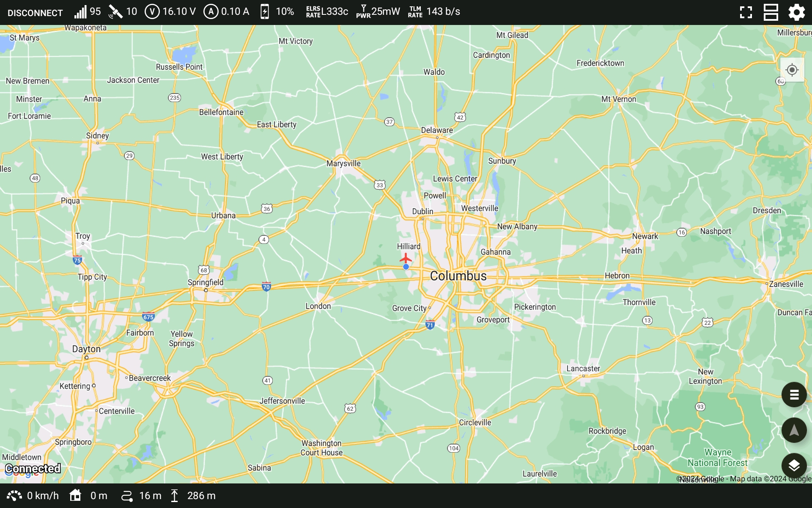This screenshot has width=812, height=508.
Task: Click the Columbus city label
Action: point(458,276)
